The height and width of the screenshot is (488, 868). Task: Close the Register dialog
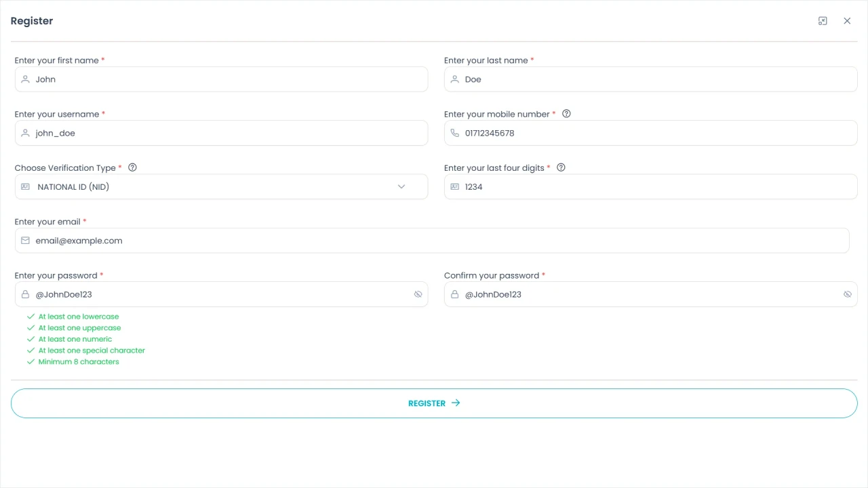[847, 21]
